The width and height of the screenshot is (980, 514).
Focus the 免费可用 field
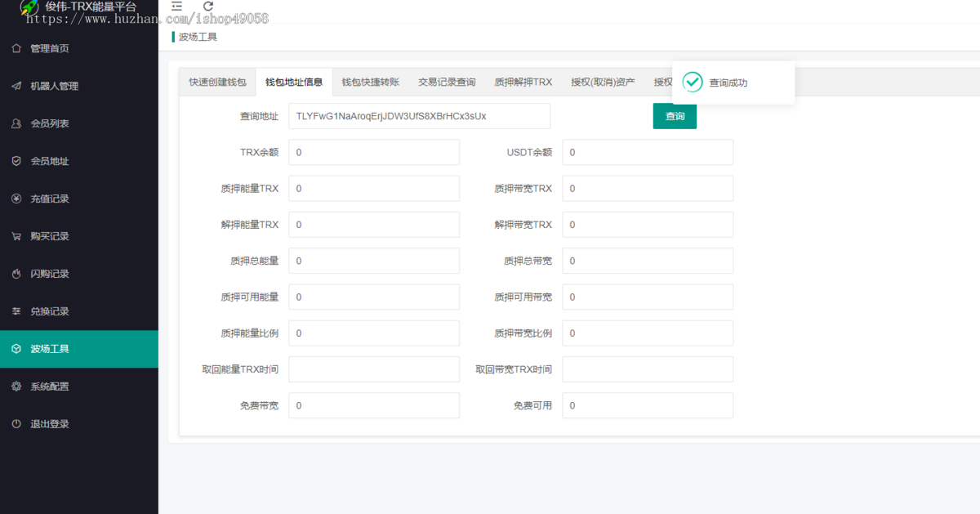coord(648,405)
